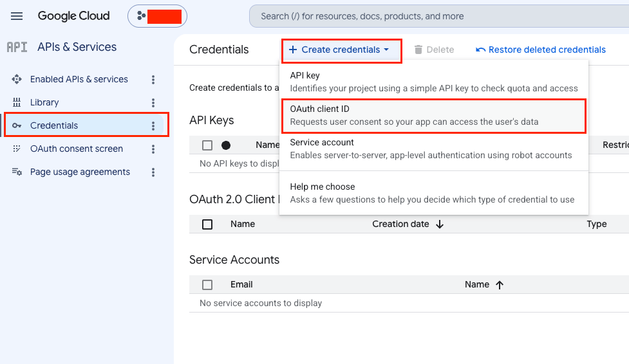Screen dimensions: 629x364
Task: Click the black status dot in API Keys header
Action: (x=226, y=145)
